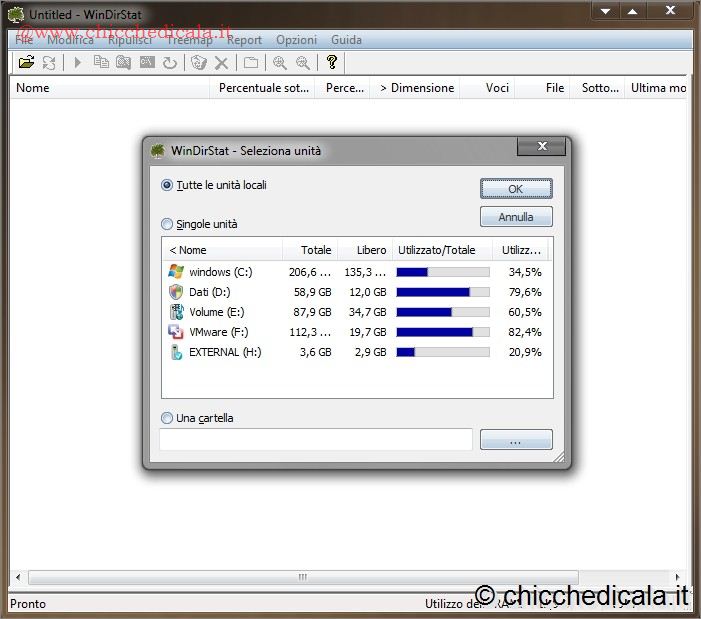Select 'Una cartella' radio button

point(167,418)
